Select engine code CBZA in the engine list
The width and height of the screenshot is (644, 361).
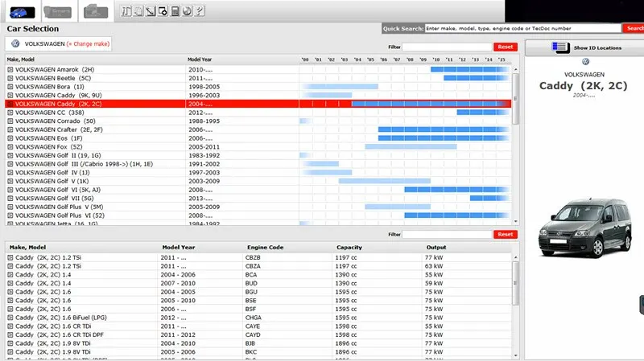tap(253, 266)
